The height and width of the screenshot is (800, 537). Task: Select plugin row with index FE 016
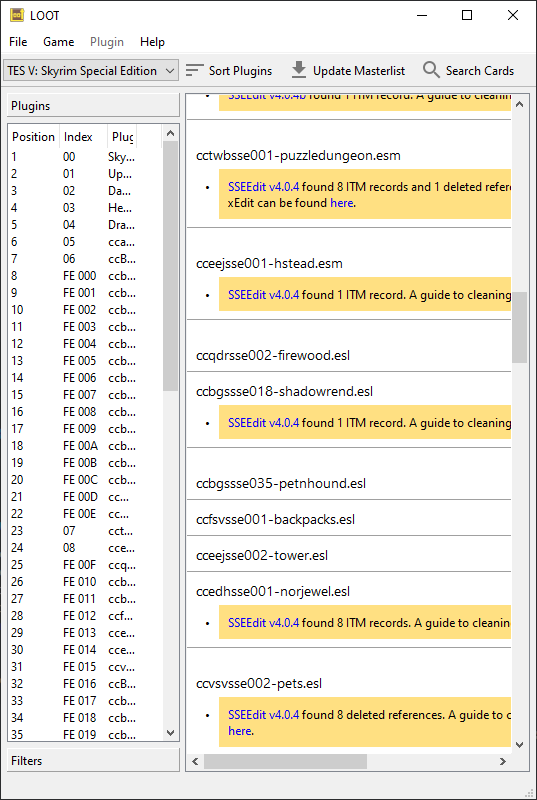pos(86,684)
